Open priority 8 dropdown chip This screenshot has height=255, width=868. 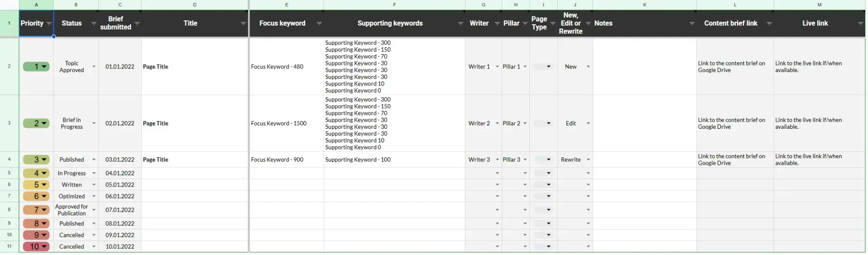(36, 223)
